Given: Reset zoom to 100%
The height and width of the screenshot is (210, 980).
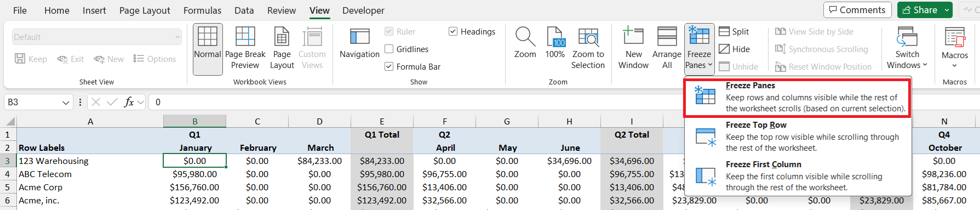Looking at the screenshot, I should click(555, 43).
